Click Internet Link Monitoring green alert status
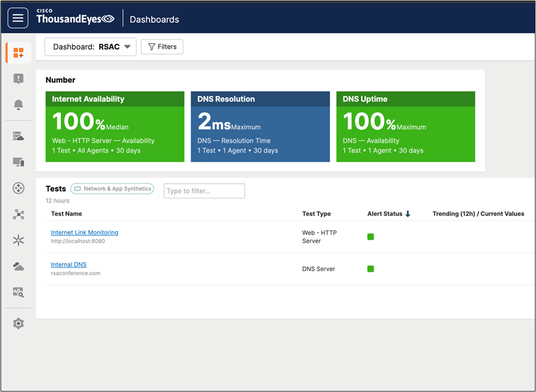This screenshot has height=392, width=536. coord(371,237)
